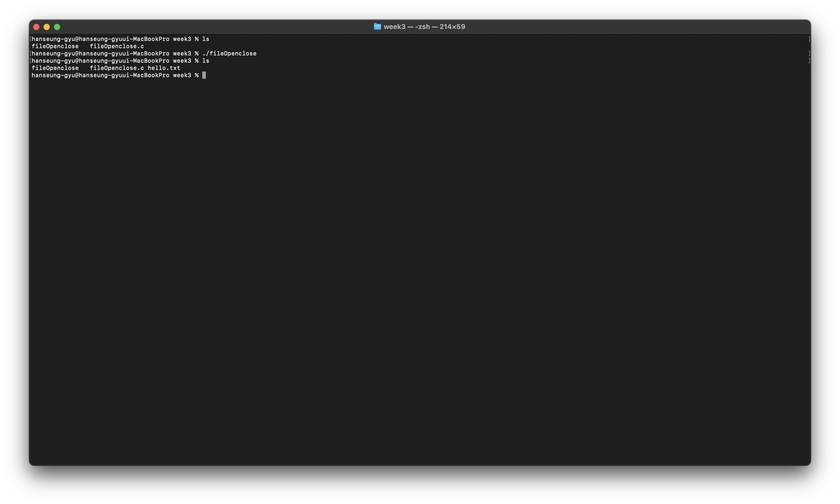Screen dimensions: 840x504
Task: Click the ./fileOpenclose command text
Action: point(229,53)
